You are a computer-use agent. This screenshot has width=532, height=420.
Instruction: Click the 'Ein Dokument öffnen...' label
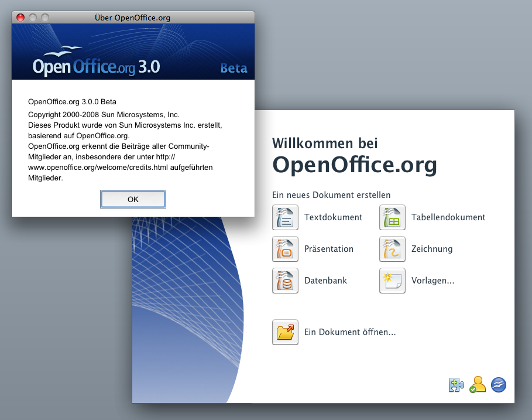pyautogui.click(x=350, y=332)
